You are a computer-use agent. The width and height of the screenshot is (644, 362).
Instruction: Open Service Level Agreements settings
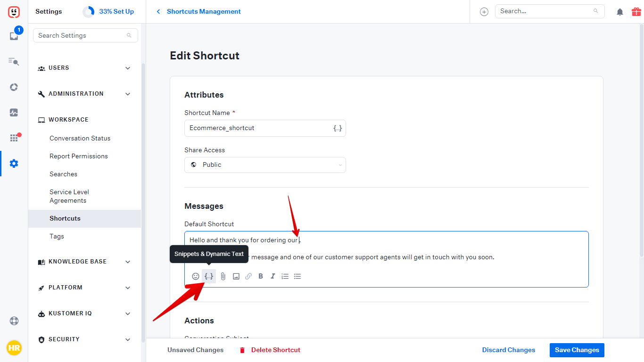[69, 196]
